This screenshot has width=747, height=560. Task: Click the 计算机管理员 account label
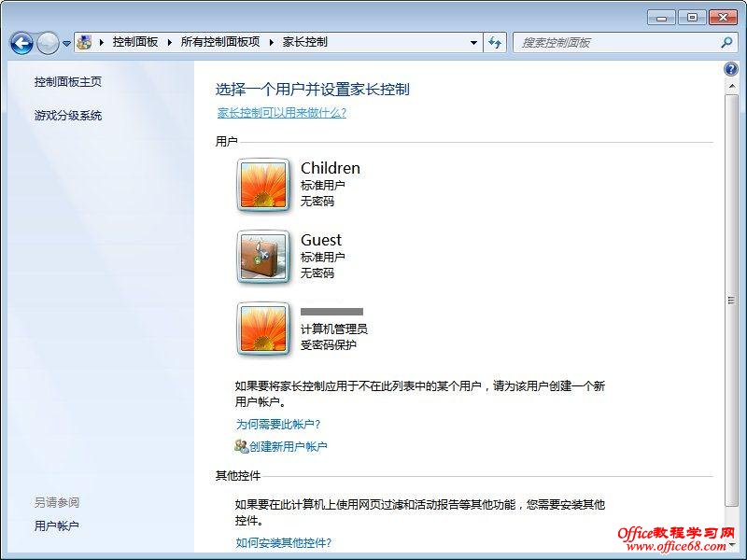tap(334, 329)
